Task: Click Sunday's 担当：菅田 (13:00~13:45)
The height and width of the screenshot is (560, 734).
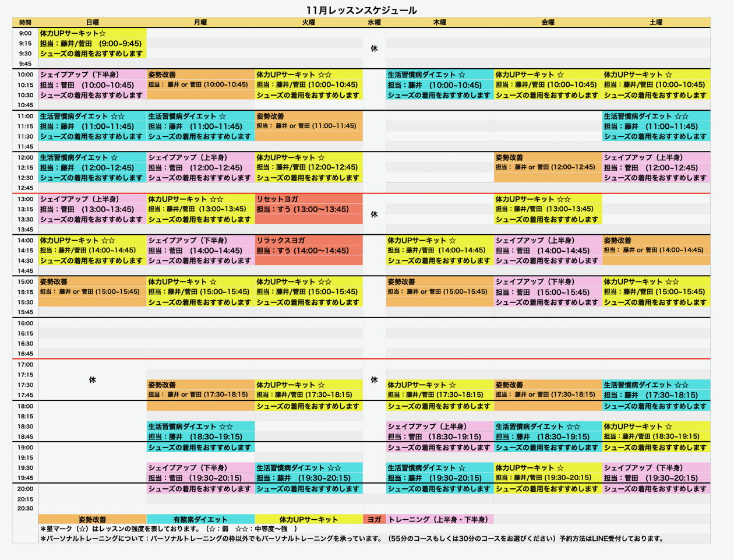Action: click(x=92, y=209)
